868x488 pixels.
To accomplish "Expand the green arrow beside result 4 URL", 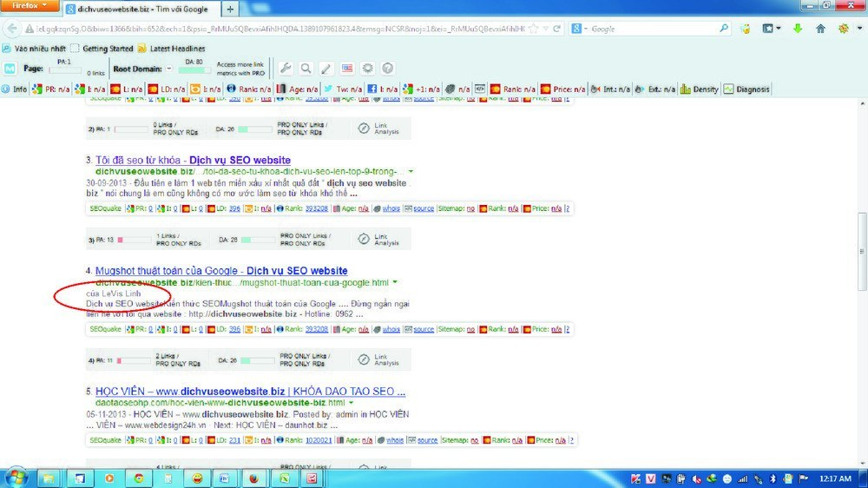I will point(395,282).
